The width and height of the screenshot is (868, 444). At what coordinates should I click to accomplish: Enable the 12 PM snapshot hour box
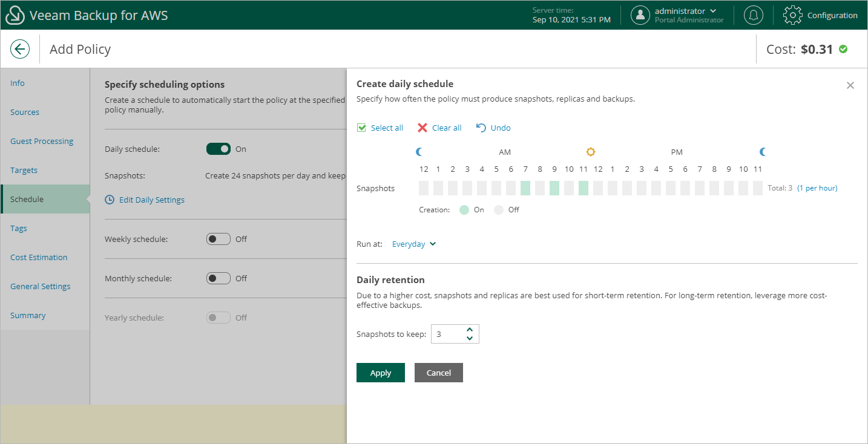[598, 188]
